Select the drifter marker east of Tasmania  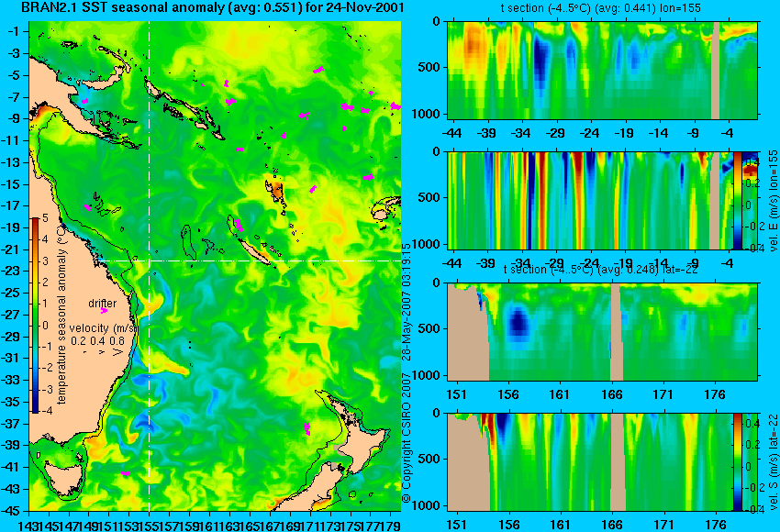[126, 473]
